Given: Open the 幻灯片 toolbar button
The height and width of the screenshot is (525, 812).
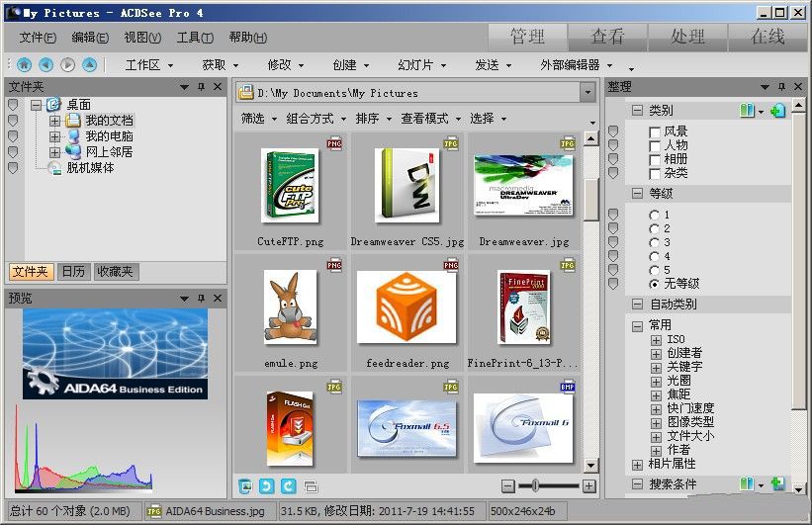Looking at the screenshot, I should point(421,65).
